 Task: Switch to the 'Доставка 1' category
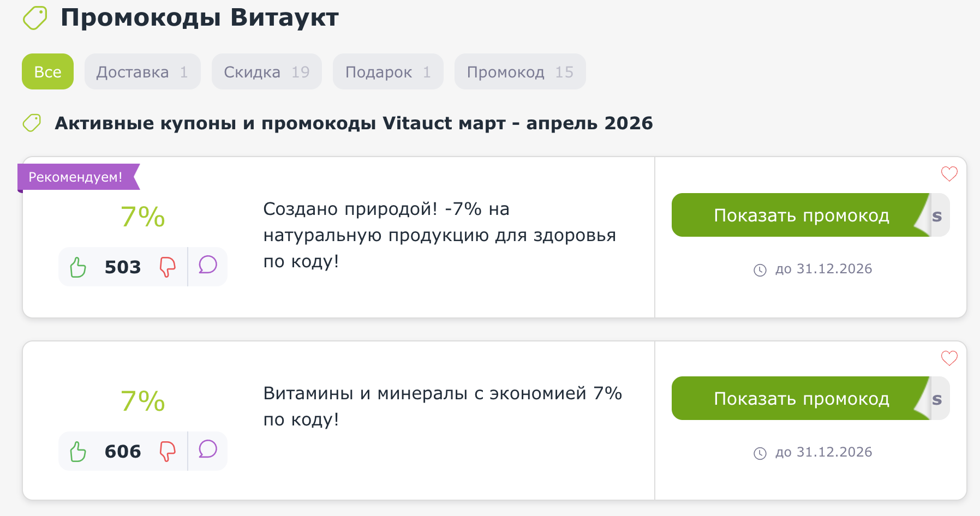(x=142, y=71)
